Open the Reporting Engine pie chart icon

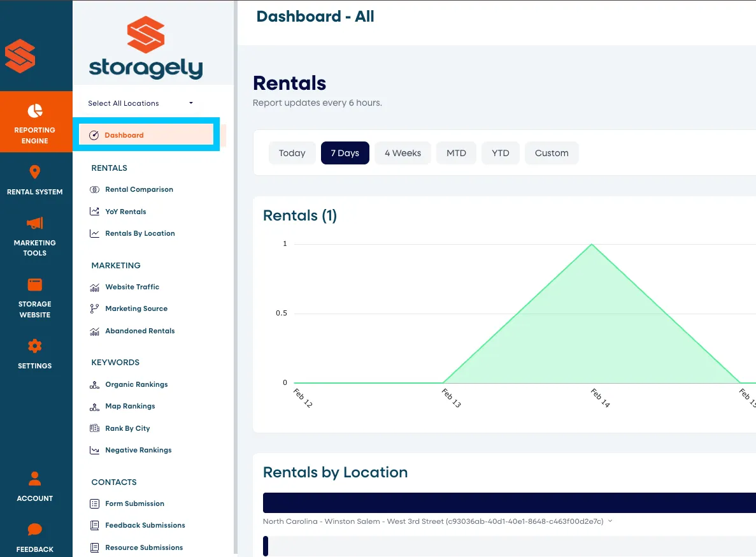(35, 111)
